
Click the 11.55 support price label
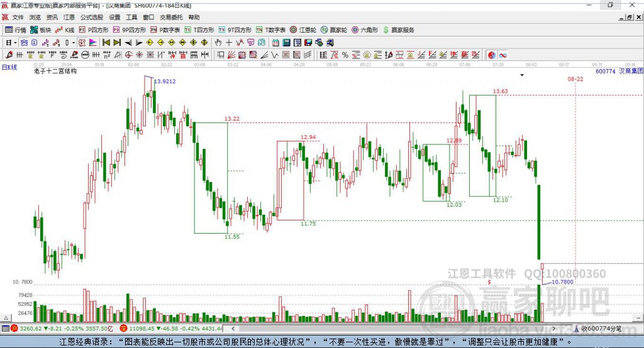click(x=232, y=237)
